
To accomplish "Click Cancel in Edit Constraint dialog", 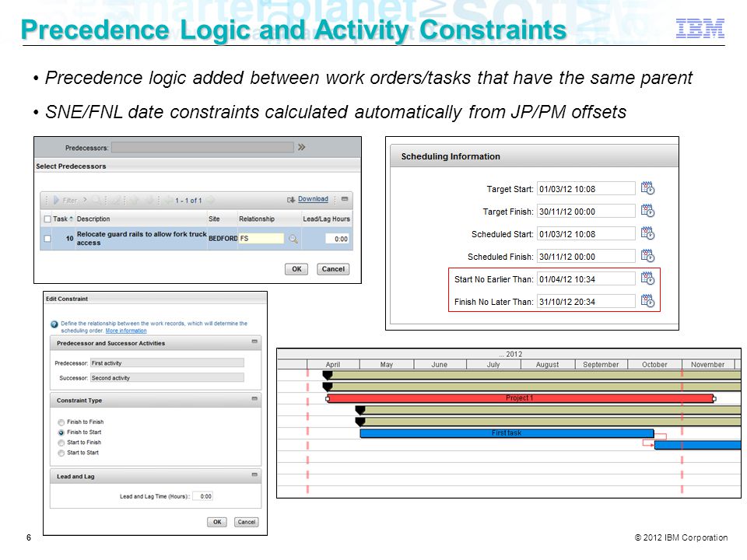I will tap(247, 522).
